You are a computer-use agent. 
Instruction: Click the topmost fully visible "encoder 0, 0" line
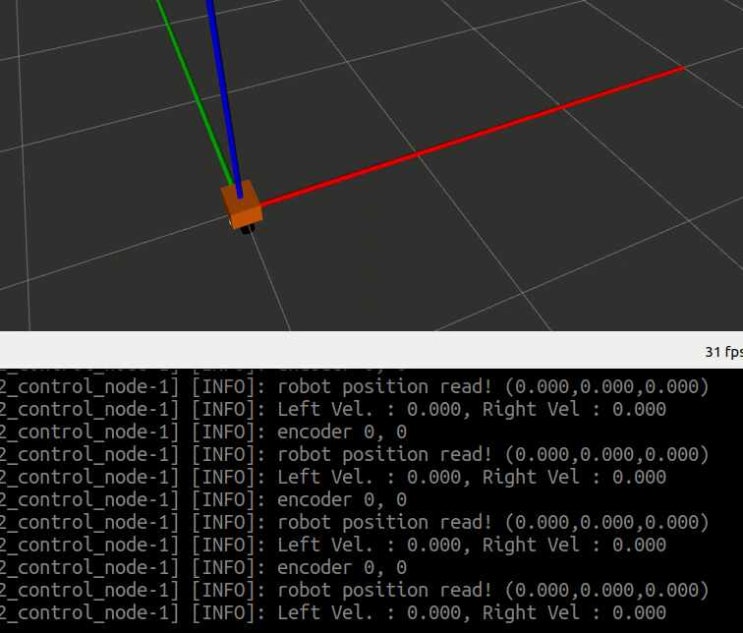pos(341,432)
